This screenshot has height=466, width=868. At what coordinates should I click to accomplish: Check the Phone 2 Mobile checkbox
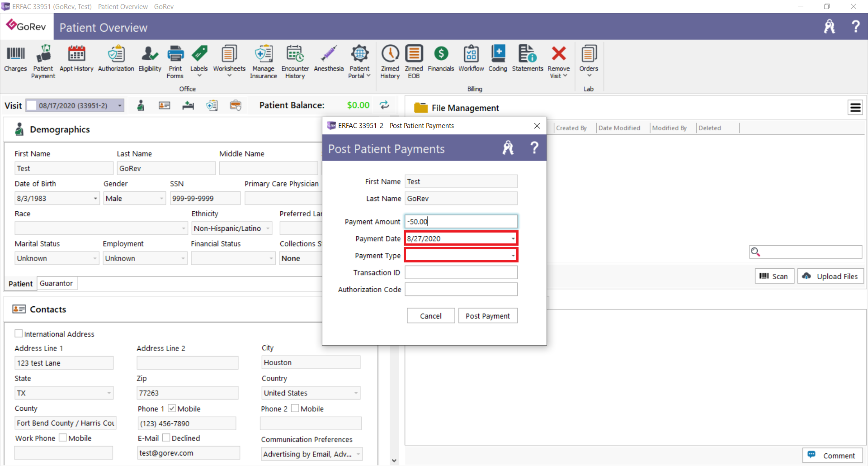(295, 408)
